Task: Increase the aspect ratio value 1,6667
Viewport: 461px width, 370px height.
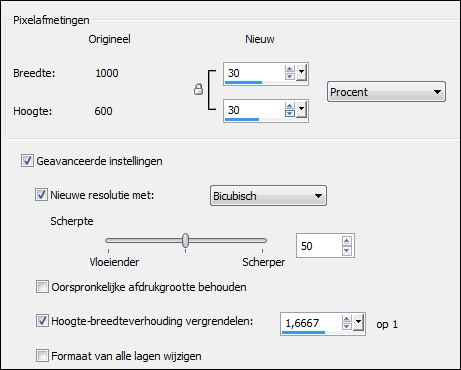Action: pos(347,319)
